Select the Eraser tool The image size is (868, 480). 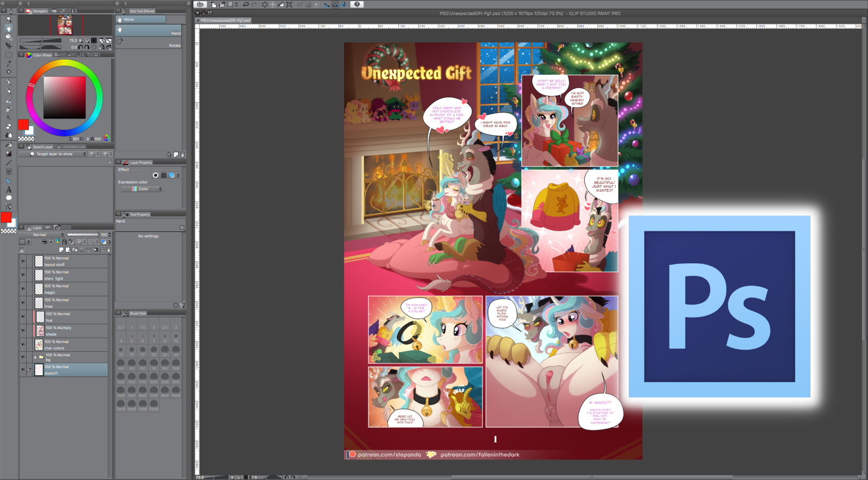click(x=9, y=127)
